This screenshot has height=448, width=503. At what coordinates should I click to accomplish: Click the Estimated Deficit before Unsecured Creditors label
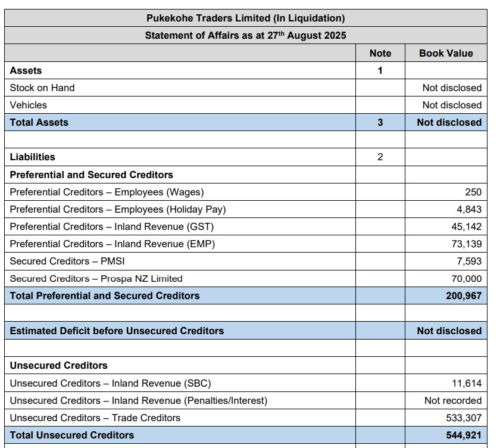pyautogui.click(x=117, y=331)
